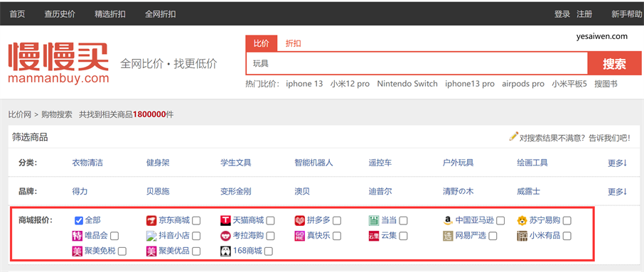Click the 天猫商城 red T icon
The width and height of the screenshot is (644, 272).
[x=225, y=221]
